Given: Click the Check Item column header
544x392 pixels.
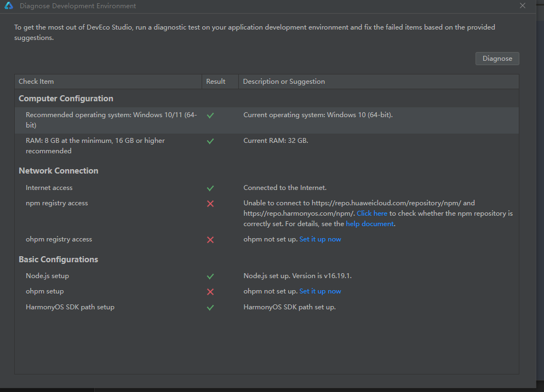Looking at the screenshot, I should 36,82.
